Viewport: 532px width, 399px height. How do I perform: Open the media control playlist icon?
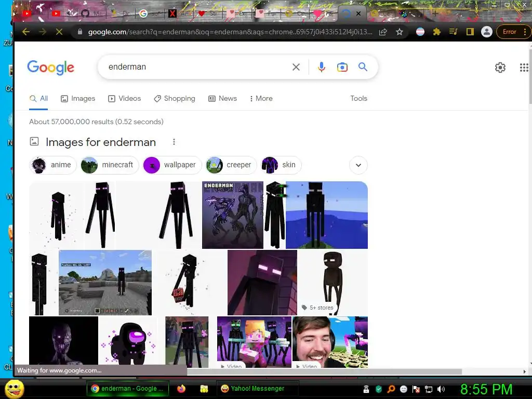click(x=453, y=32)
